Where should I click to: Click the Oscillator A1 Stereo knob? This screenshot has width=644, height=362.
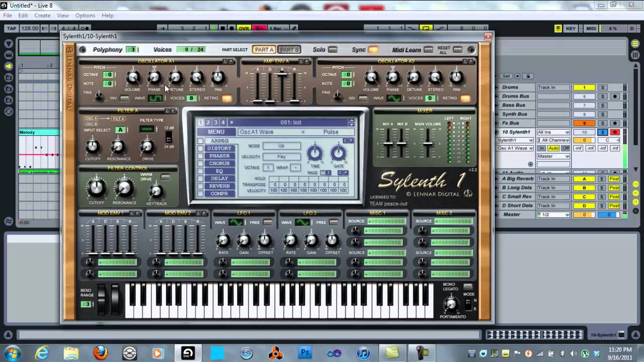(x=197, y=77)
